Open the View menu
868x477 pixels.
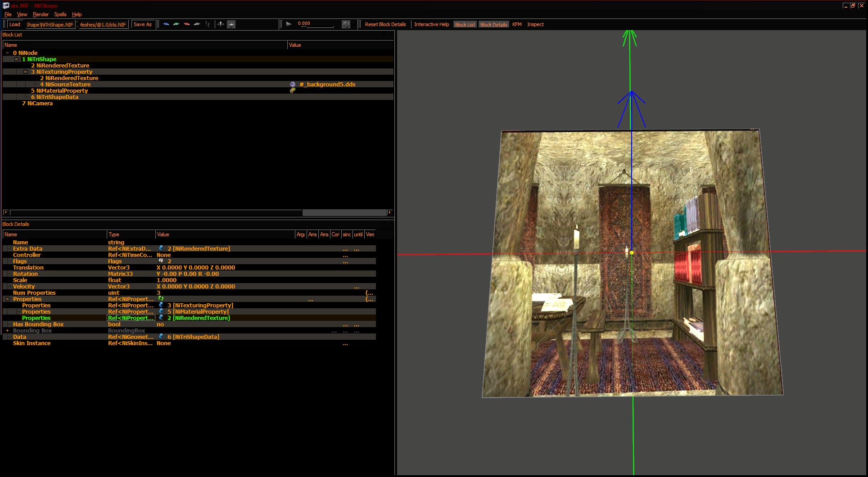click(22, 14)
